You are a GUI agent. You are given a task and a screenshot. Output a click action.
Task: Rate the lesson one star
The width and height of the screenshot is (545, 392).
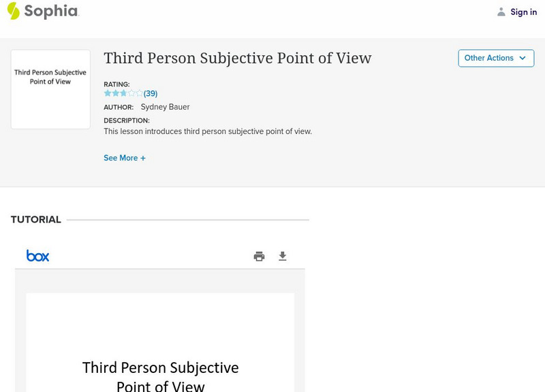[x=108, y=94]
